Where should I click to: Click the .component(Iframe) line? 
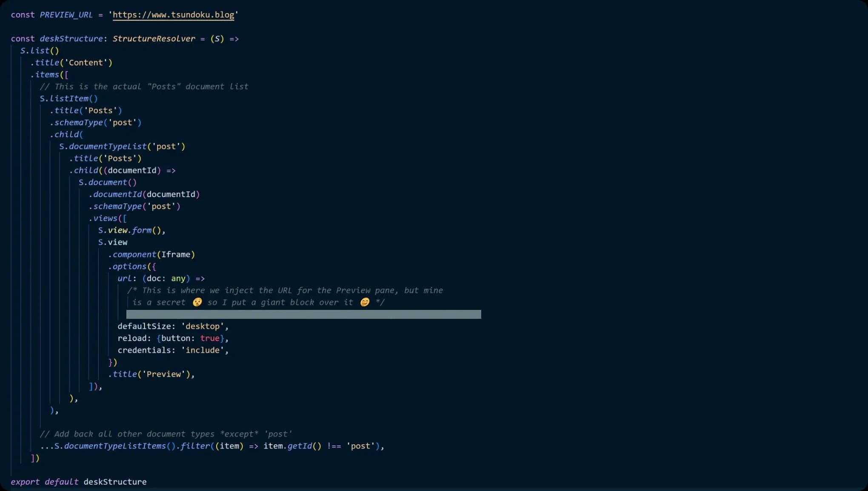[151, 254]
